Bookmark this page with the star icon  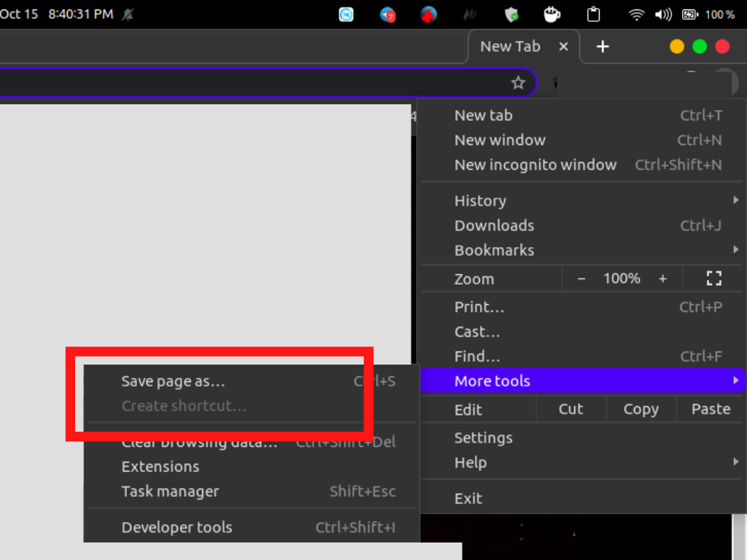click(518, 83)
